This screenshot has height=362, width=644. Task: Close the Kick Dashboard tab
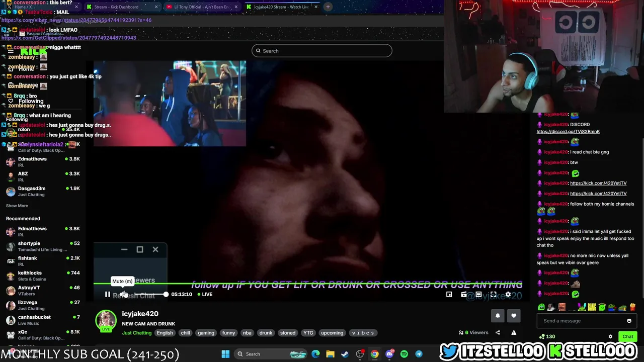(x=156, y=7)
